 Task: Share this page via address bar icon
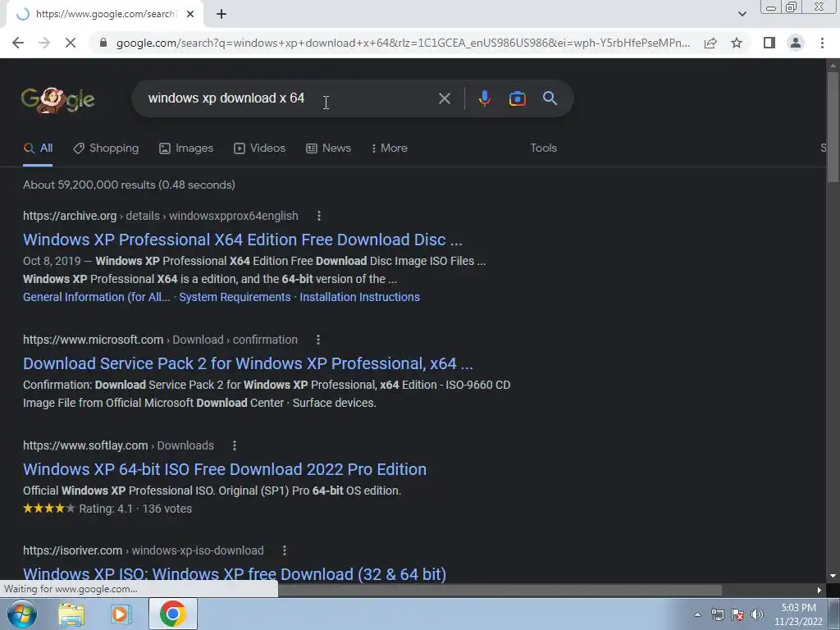(x=710, y=43)
